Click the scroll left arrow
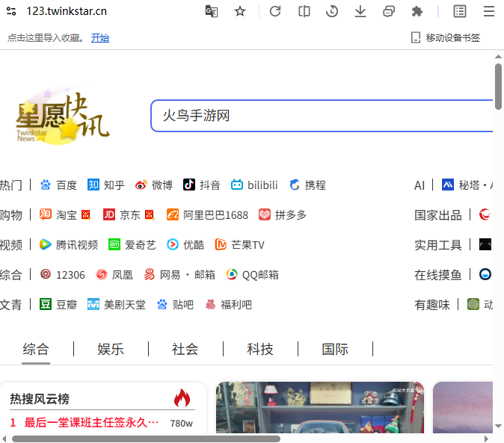The width and height of the screenshot is (504, 443). [x=4, y=439]
